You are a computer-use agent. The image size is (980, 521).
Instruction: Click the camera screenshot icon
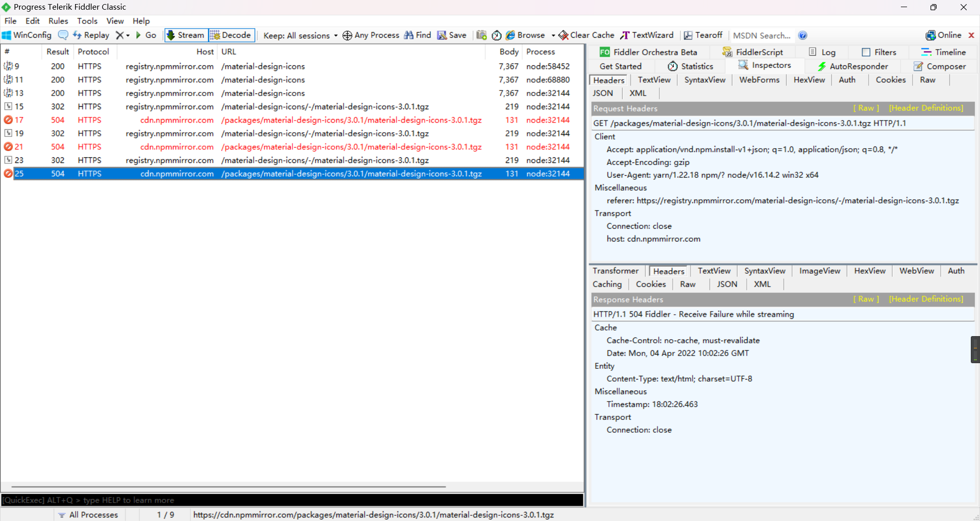pyautogui.click(x=481, y=35)
